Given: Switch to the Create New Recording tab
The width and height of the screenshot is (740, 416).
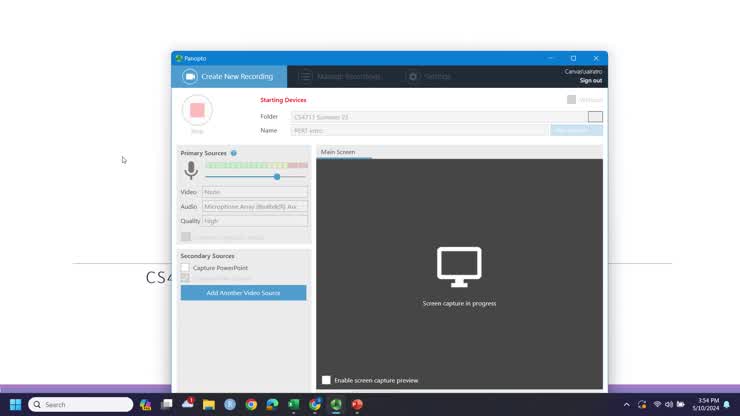Looking at the screenshot, I should tap(229, 77).
